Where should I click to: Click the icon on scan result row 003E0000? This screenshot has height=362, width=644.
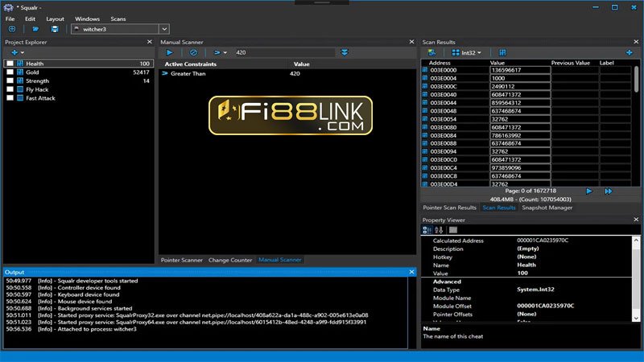pos(425,70)
